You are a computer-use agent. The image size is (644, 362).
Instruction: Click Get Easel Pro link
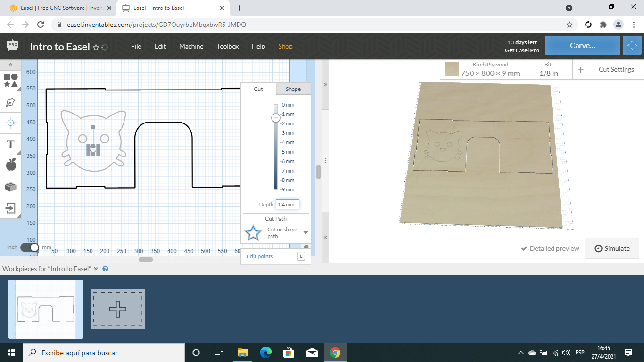click(x=522, y=50)
